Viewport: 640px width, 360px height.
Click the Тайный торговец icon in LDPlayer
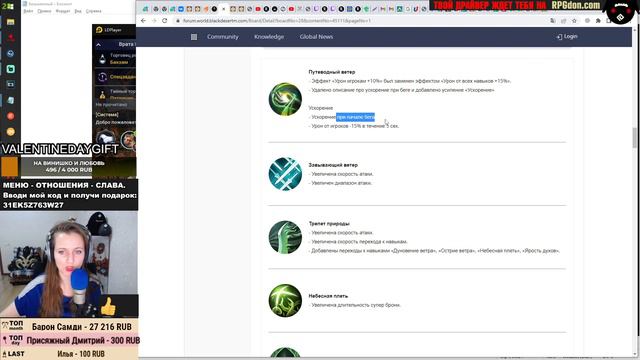coord(102,95)
